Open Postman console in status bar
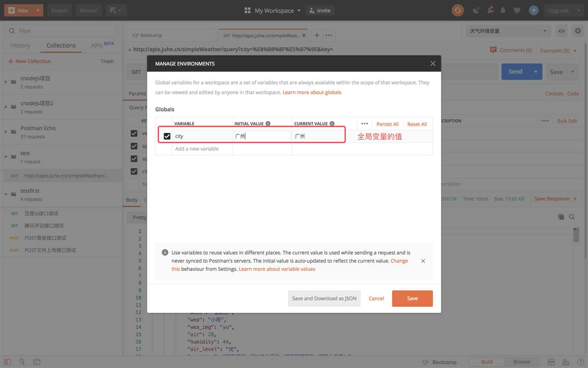This screenshot has width=588, height=368. (37, 362)
